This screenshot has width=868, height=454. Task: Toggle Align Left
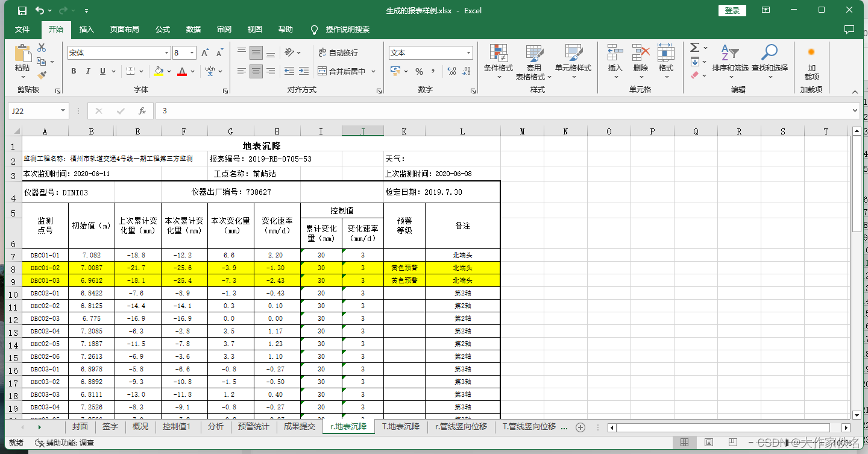click(x=242, y=71)
